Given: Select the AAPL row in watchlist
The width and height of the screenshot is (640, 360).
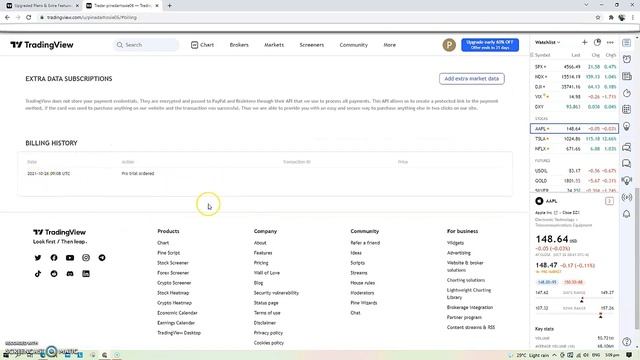Looking at the screenshot, I should (574, 129).
